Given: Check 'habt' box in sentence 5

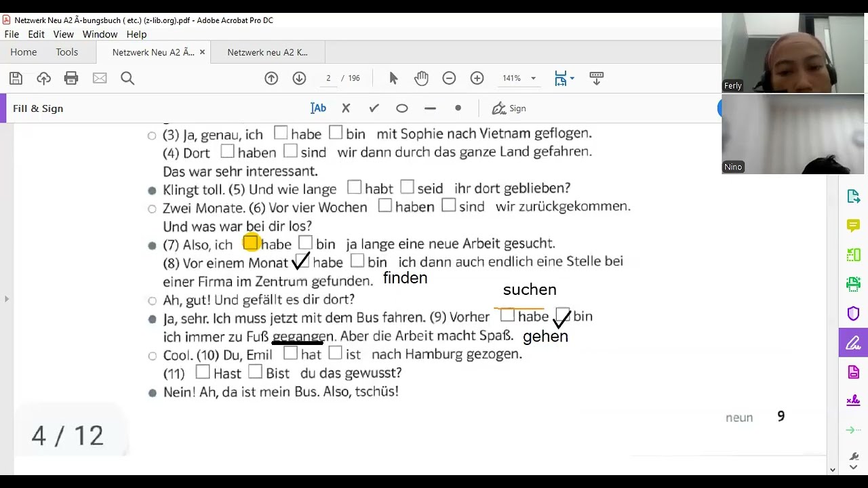Looking at the screenshot, I should [x=354, y=186].
